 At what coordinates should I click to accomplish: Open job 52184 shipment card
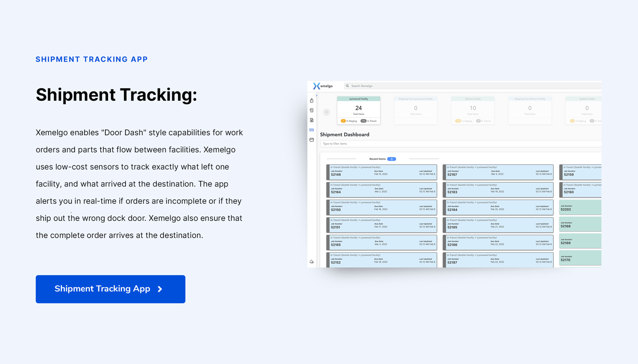click(x=498, y=207)
